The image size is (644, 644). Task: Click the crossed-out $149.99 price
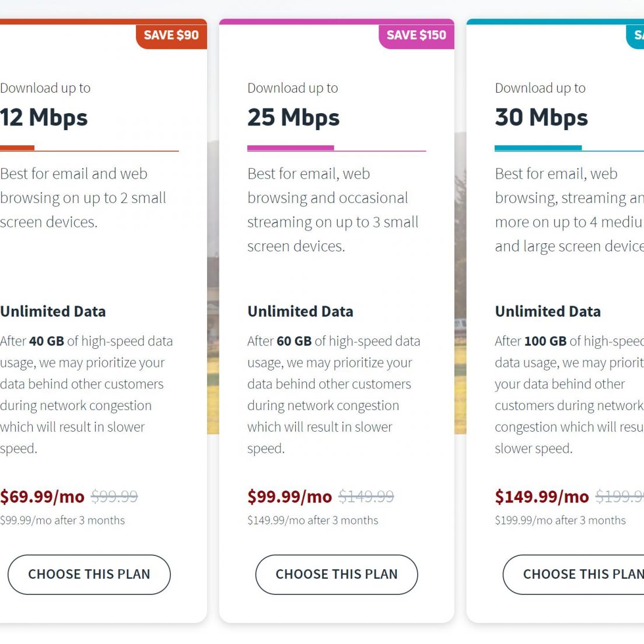(x=366, y=497)
